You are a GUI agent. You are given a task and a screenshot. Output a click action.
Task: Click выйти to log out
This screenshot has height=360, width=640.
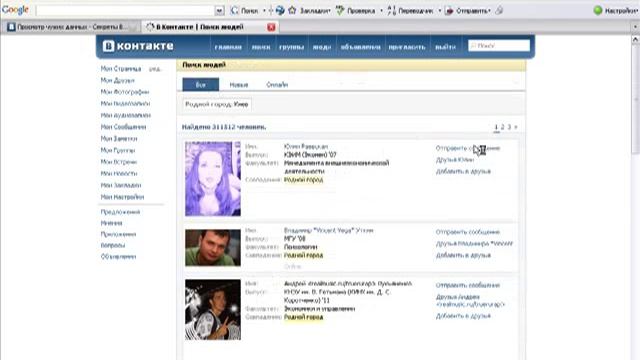click(445, 47)
